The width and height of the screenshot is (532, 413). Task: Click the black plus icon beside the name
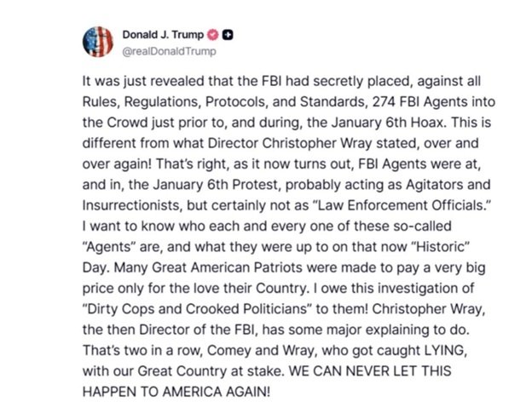(228, 35)
